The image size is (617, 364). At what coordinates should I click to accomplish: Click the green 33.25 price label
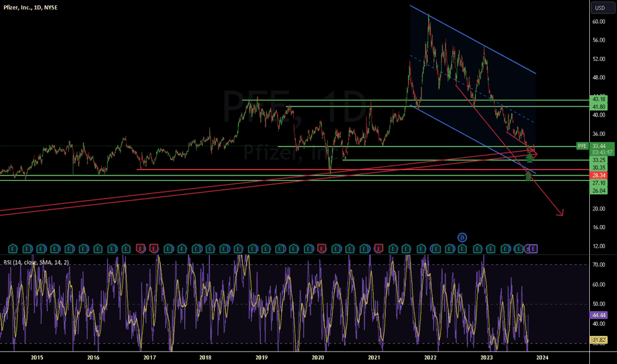tap(599, 160)
